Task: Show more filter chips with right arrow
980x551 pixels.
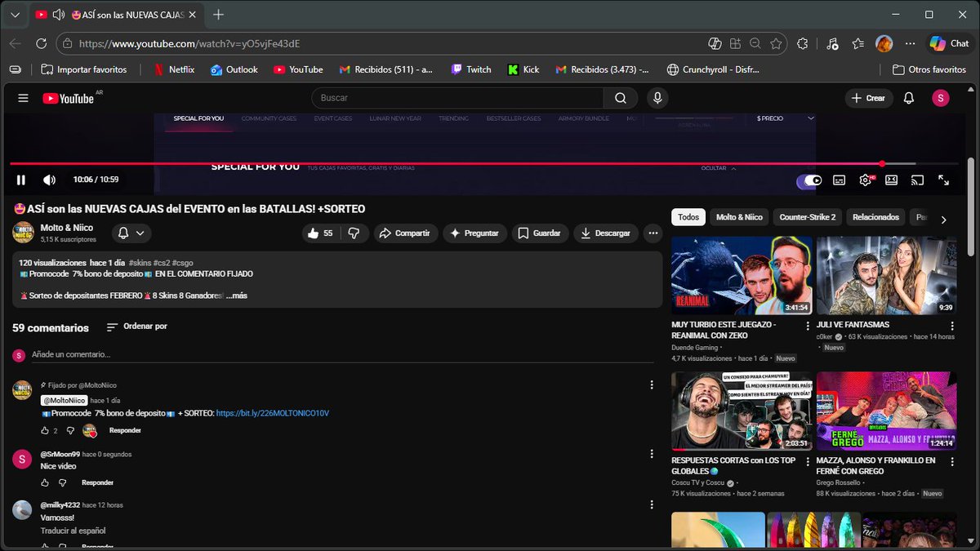Action: 943,220
